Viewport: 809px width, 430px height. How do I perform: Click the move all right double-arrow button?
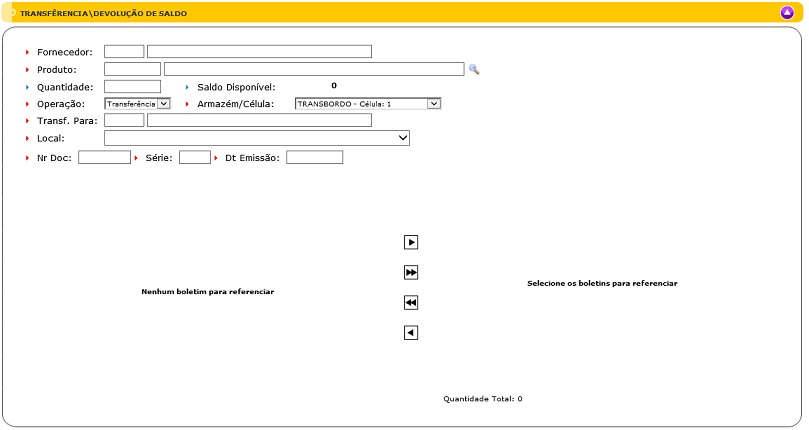point(411,272)
